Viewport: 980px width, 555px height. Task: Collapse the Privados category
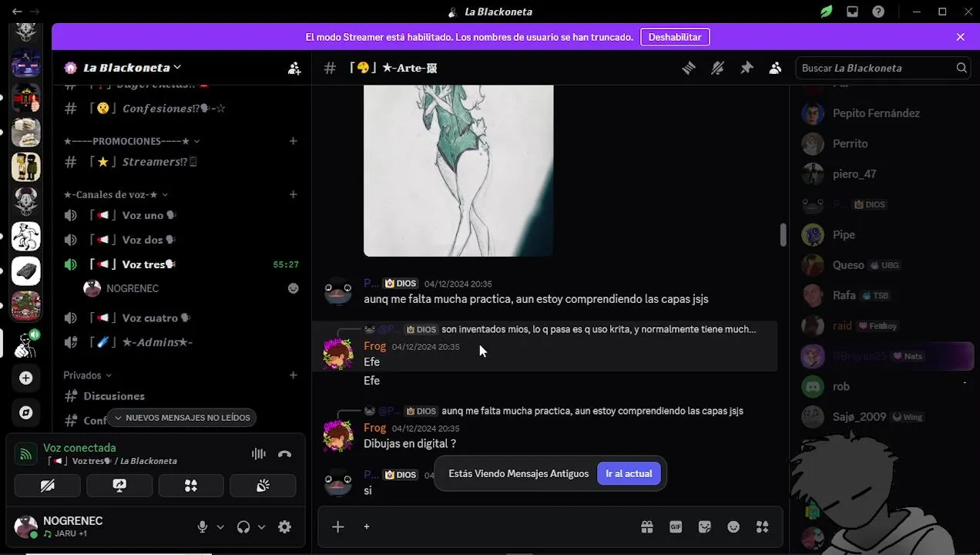[x=87, y=375]
